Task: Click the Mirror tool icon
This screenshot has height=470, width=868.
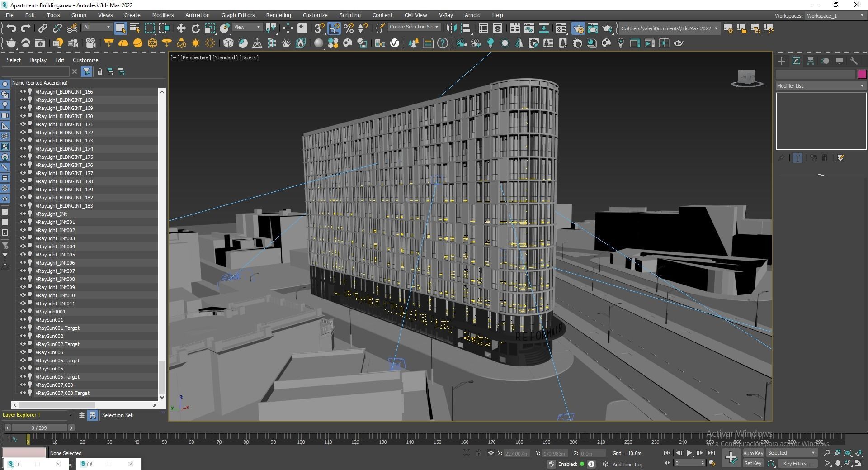Action: 451,28
